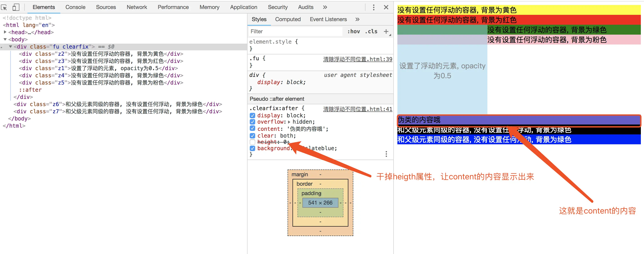Select the div class z7 tree row
The image size is (644, 254).
[x=118, y=111]
